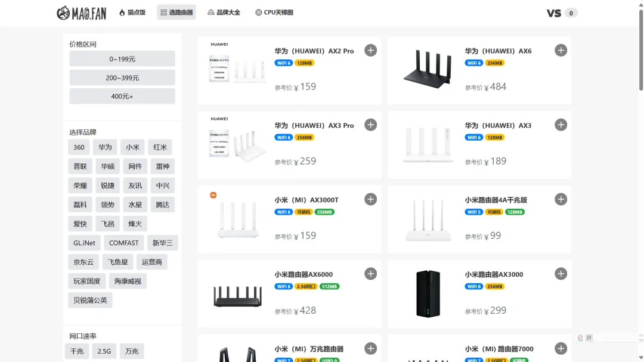Open the 猫点饭 nav item
Viewport: 644px width, 362px height.
pyautogui.click(x=132, y=13)
